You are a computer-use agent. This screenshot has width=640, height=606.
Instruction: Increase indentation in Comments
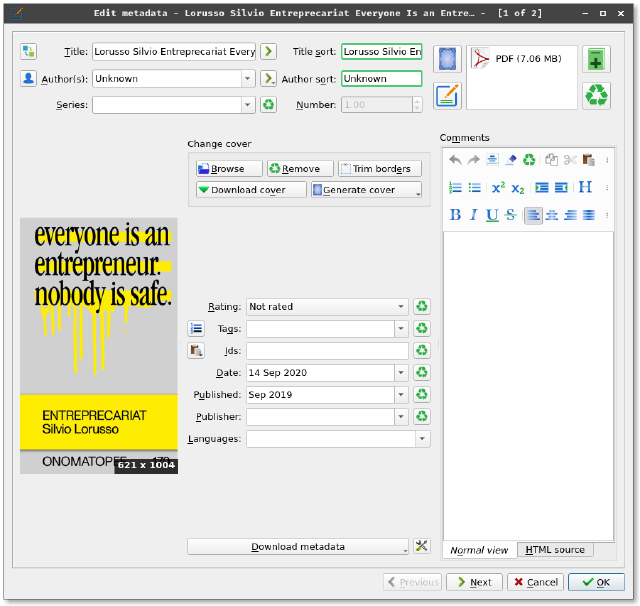(x=542, y=188)
